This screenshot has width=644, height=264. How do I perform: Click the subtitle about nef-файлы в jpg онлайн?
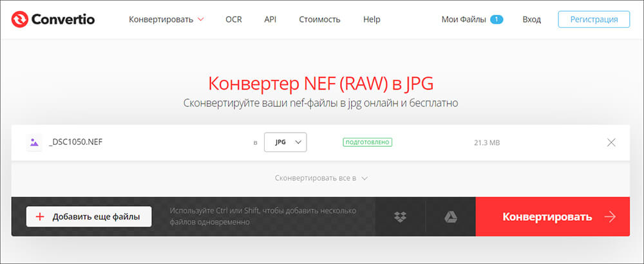pyautogui.click(x=321, y=102)
